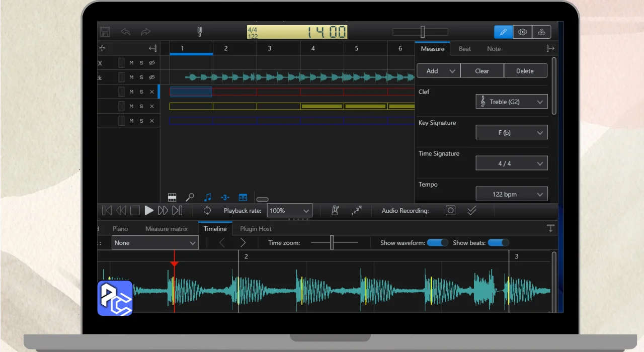Image resolution: width=644 pixels, height=352 pixels.
Task: Click the count-in 1234 icon
Action: pos(357,211)
